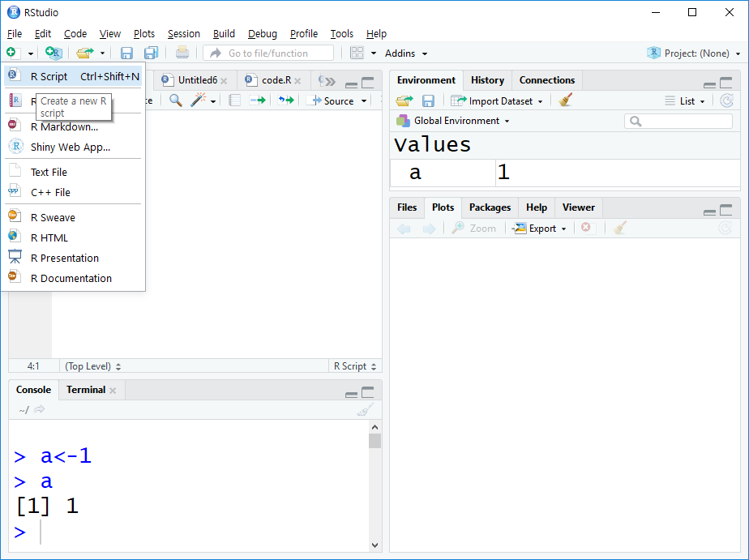Click the console vertical scrollbar thumb
The width and height of the screenshot is (749, 560).
375,441
